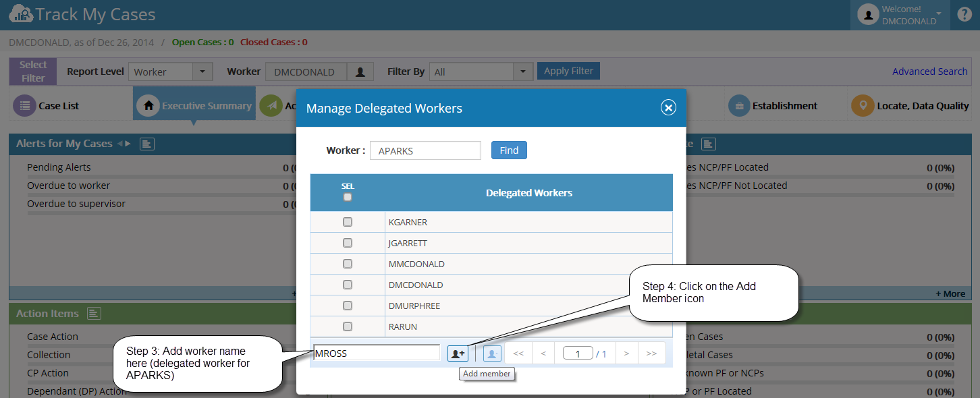Click the Worker field showing DMCDONALD
The image size is (980, 398).
pos(306,72)
